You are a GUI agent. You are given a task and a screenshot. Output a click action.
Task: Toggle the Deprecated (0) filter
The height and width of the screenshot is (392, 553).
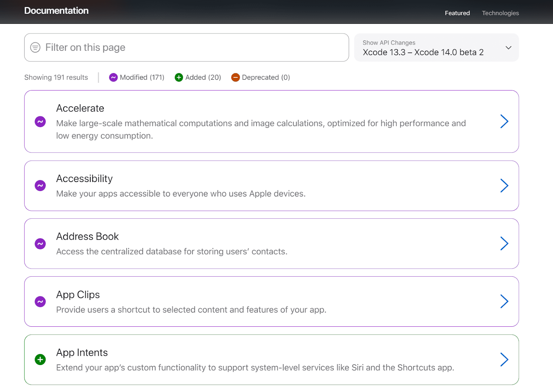point(261,77)
